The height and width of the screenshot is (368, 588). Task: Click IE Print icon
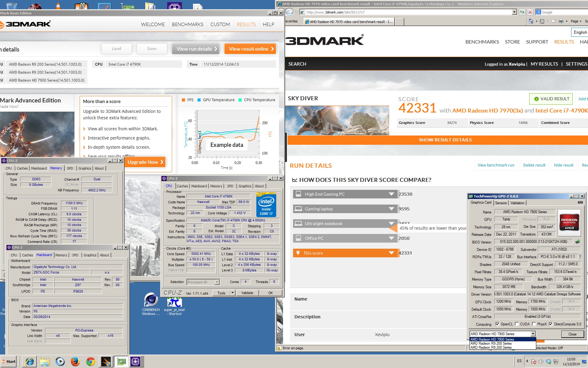(x=561, y=21)
